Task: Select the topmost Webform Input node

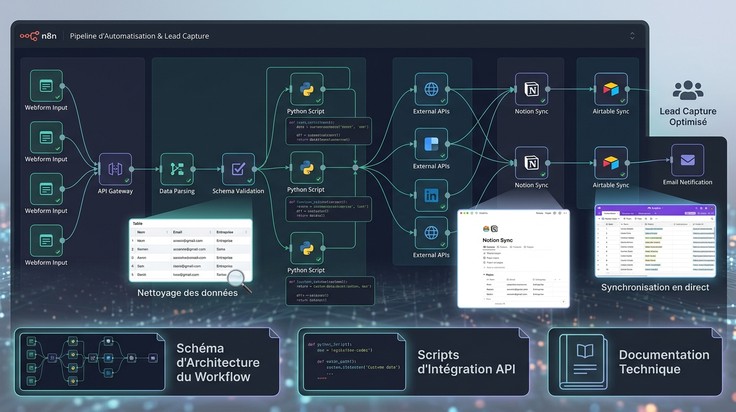Action: (46, 86)
